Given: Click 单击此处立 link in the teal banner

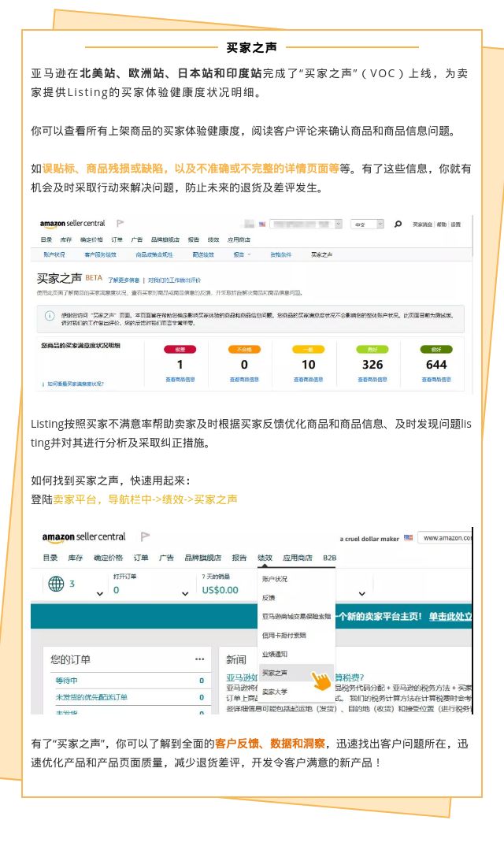Looking at the screenshot, I should click(x=450, y=616).
